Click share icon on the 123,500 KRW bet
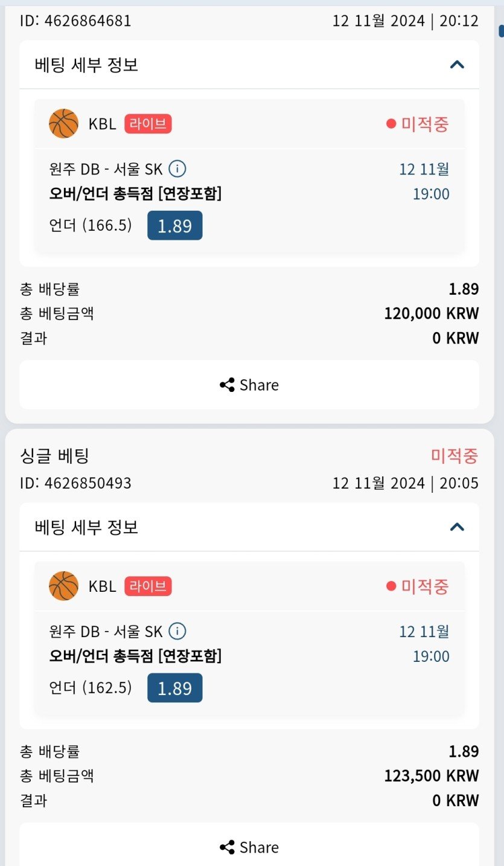This screenshot has width=504, height=866. click(227, 847)
